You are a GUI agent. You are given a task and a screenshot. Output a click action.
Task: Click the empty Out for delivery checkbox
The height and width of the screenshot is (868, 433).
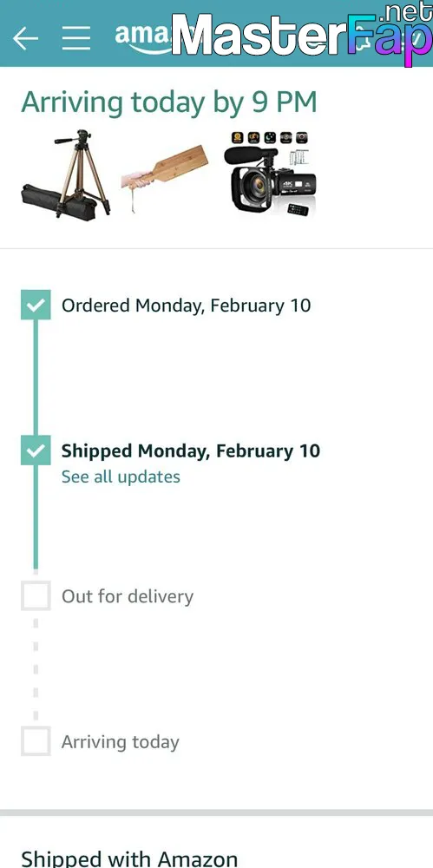point(36,595)
